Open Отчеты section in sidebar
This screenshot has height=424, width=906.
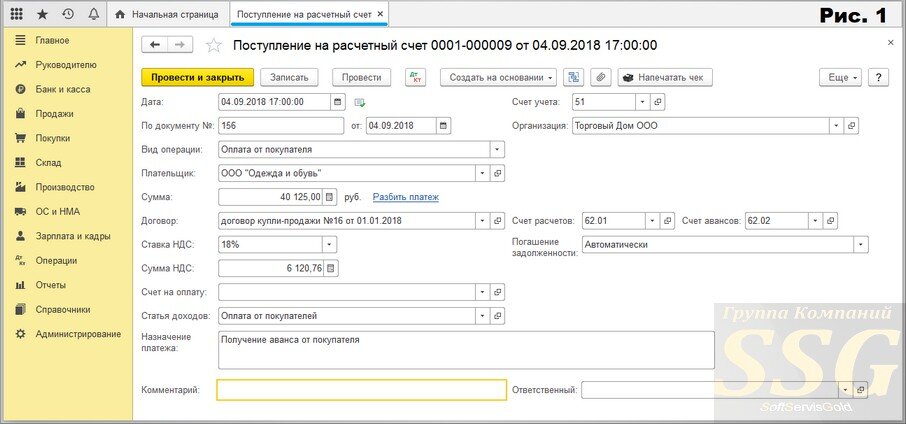coord(51,285)
